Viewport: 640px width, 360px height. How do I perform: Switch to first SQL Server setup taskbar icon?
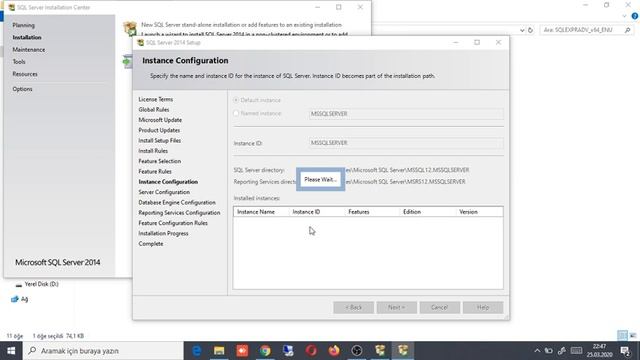380,351
